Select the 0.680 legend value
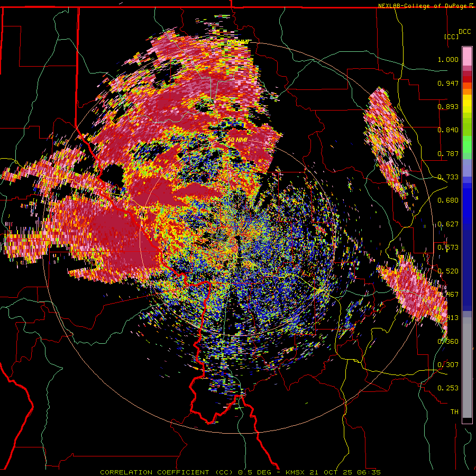 (x=448, y=200)
